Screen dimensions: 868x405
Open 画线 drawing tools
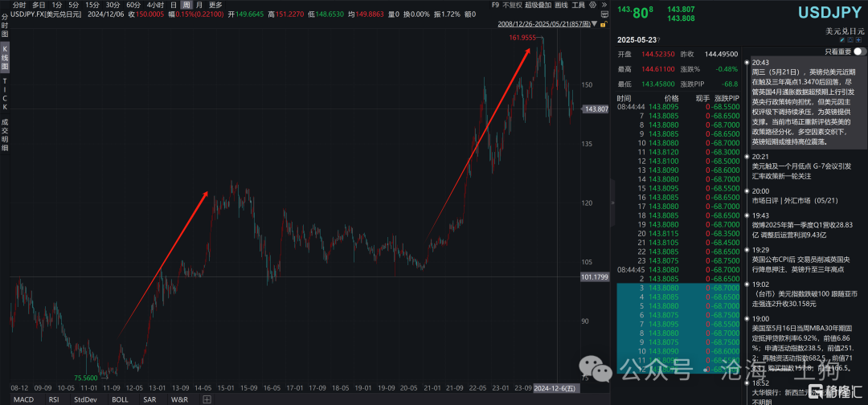pyautogui.click(x=561, y=5)
